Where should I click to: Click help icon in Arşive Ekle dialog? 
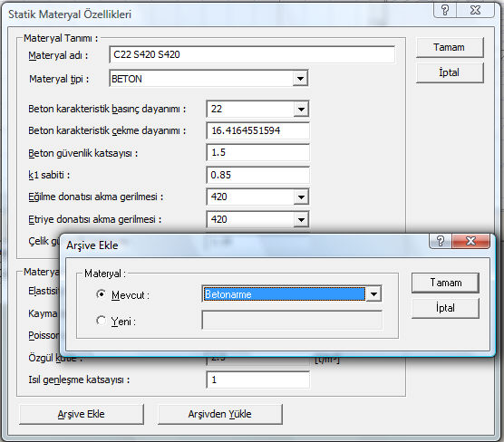coord(441,241)
